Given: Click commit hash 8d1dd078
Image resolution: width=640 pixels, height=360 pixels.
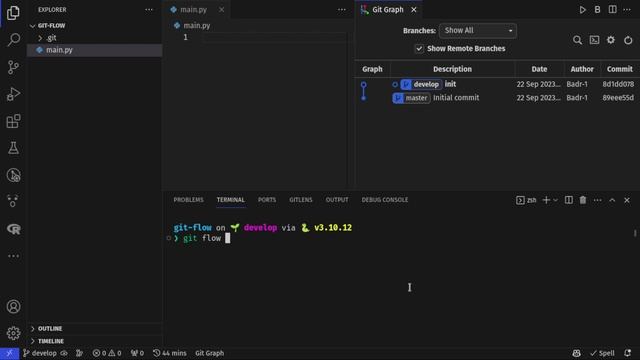Looking at the screenshot, I should 618,84.
